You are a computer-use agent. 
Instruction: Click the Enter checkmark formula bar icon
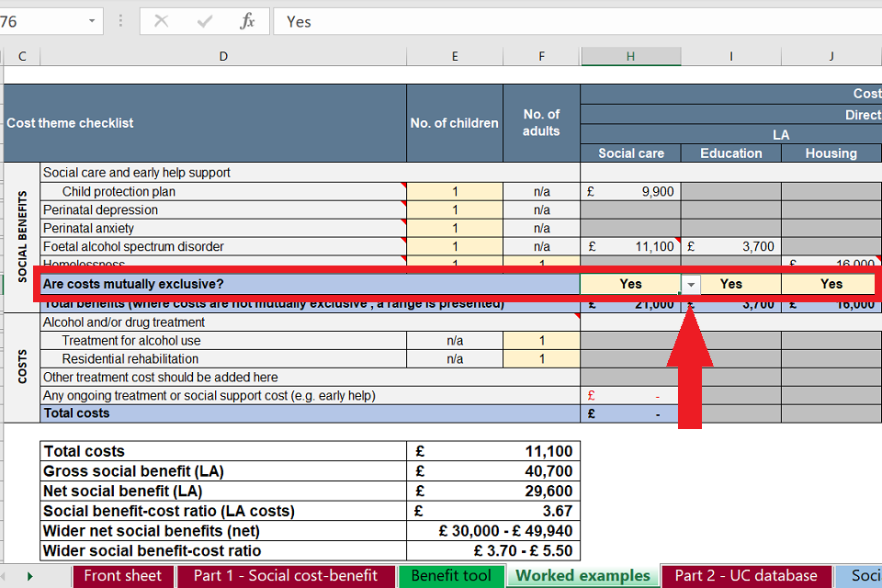pyautogui.click(x=205, y=21)
